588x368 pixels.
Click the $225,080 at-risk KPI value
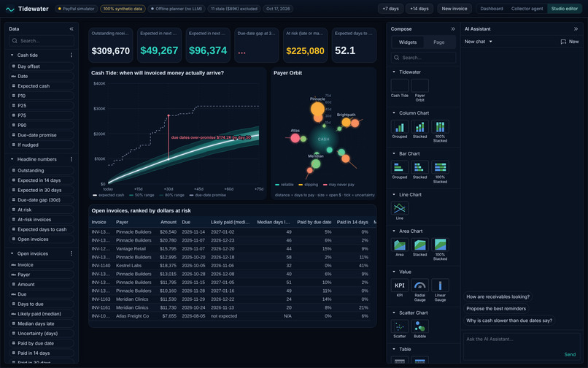[305, 50]
